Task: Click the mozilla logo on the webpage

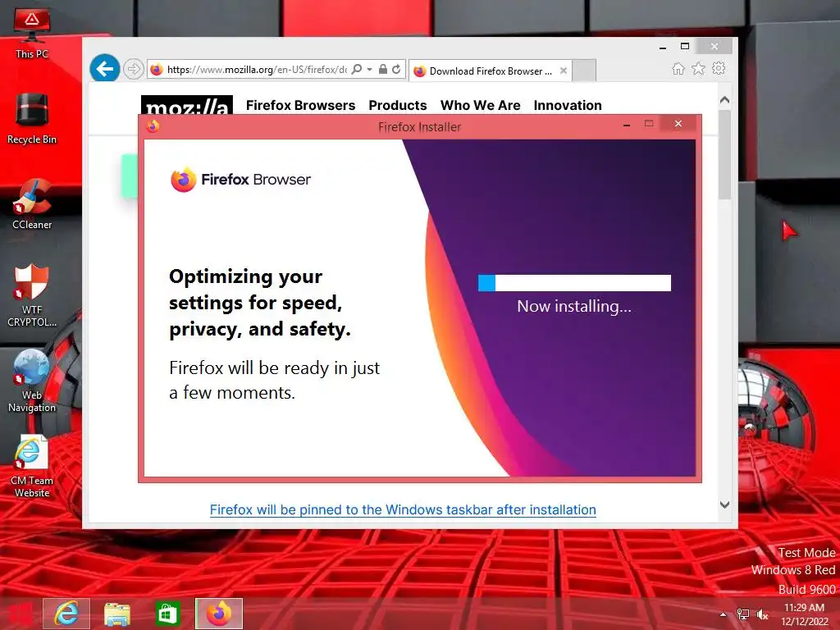Action: [x=187, y=106]
